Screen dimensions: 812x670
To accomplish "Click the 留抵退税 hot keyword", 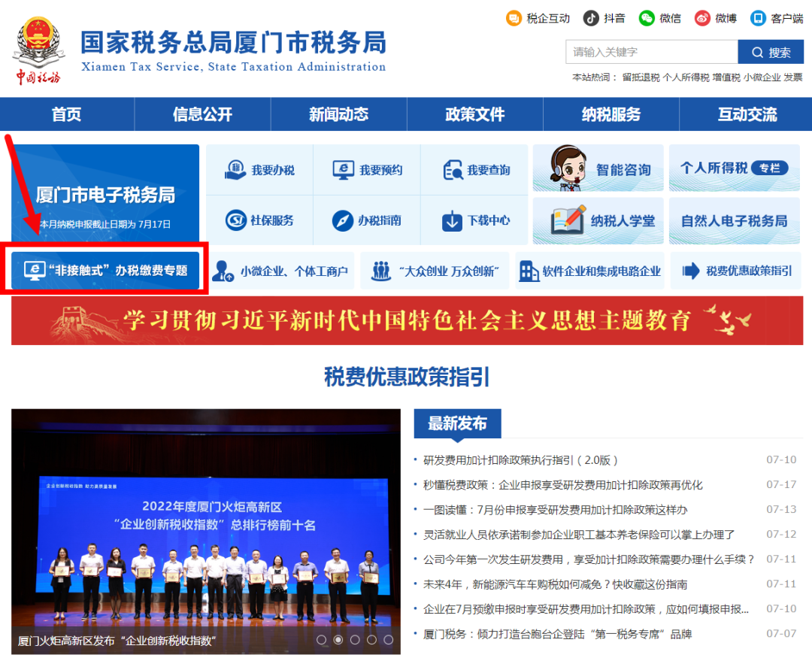I will click(641, 77).
